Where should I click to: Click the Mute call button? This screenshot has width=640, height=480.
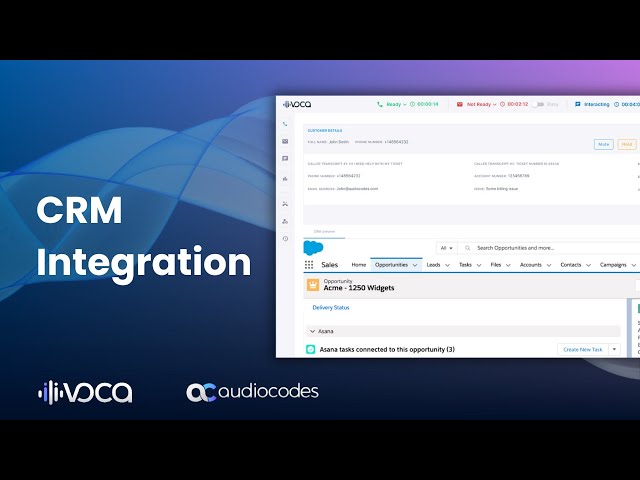pyautogui.click(x=604, y=144)
